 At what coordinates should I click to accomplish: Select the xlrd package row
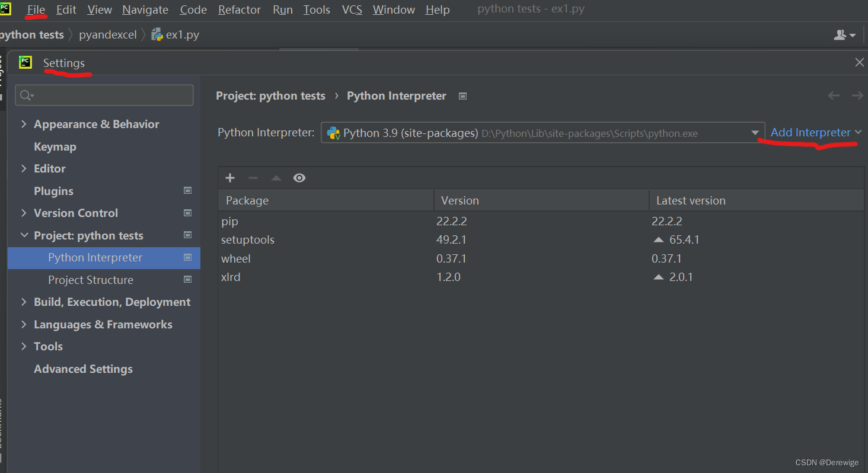pyautogui.click(x=541, y=277)
